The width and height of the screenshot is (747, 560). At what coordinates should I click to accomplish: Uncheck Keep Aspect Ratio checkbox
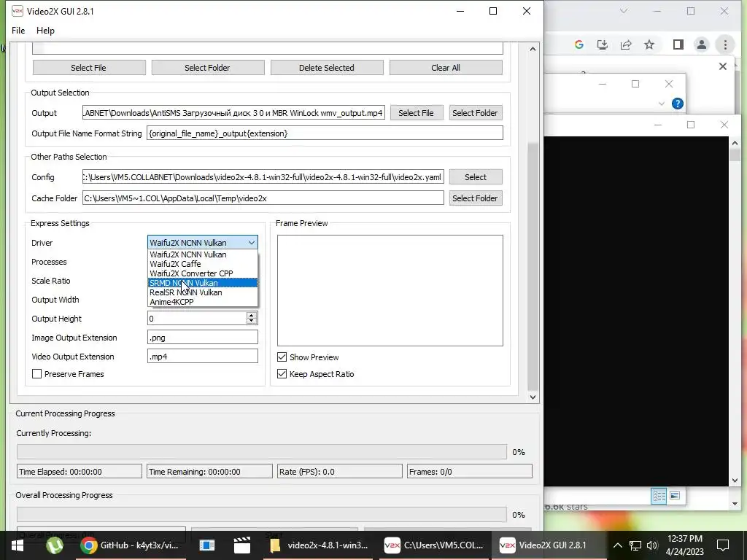282,374
